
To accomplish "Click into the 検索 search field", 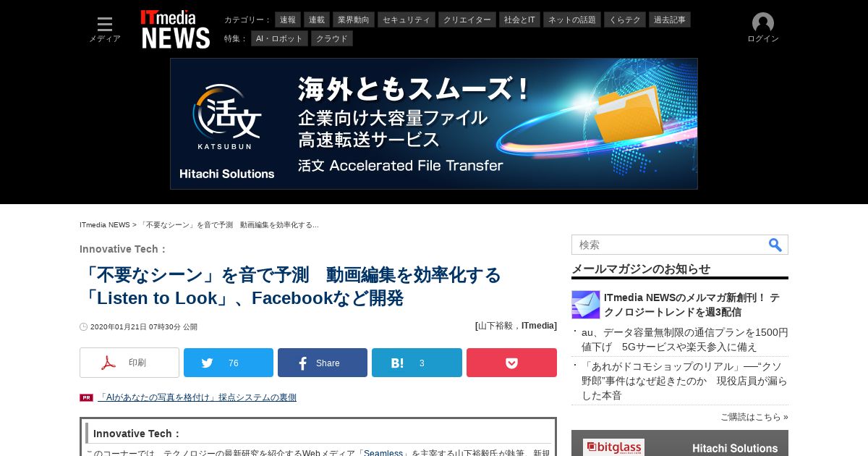I will (x=669, y=245).
